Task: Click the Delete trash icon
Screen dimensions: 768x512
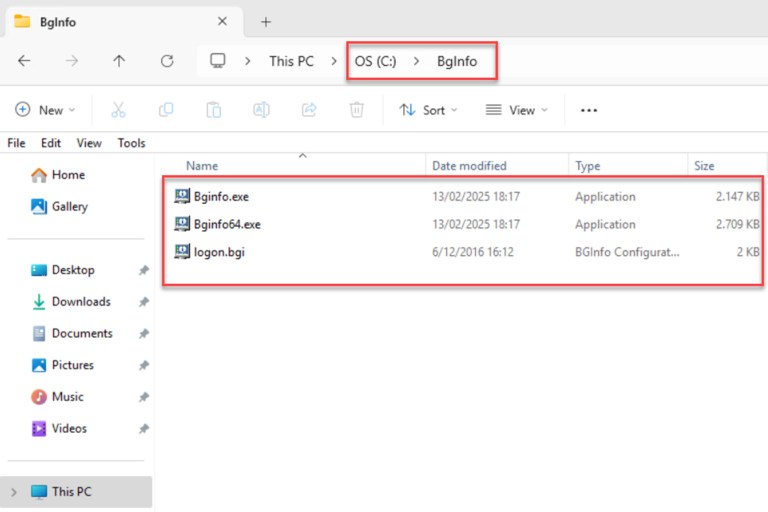Action: click(357, 110)
